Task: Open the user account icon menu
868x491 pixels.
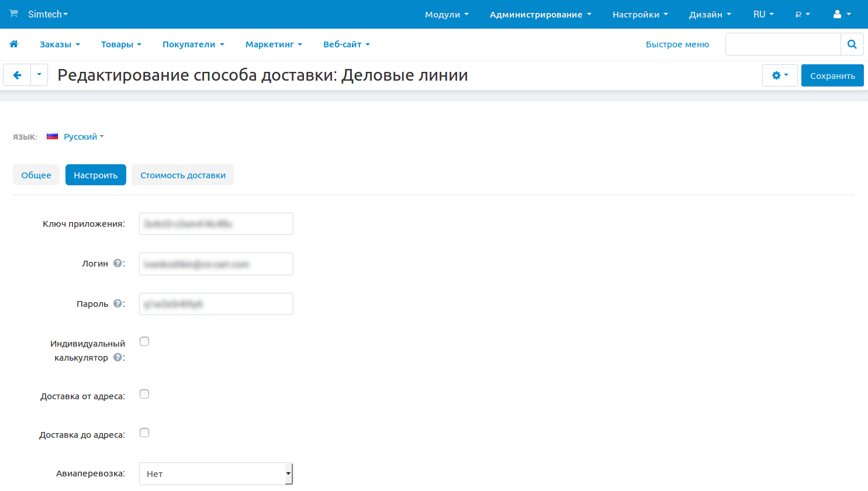Action: pyautogui.click(x=841, y=14)
